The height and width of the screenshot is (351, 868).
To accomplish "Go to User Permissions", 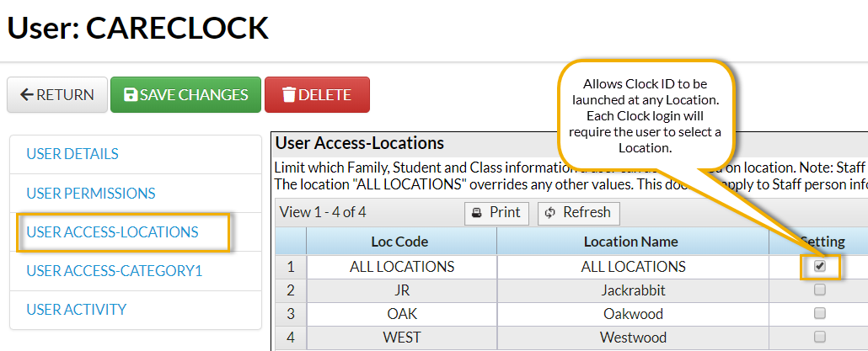I will [x=91, y=193].
